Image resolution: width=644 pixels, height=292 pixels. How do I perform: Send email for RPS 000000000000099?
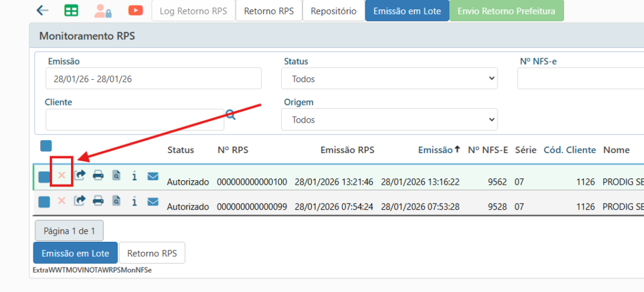coord(153,201)
